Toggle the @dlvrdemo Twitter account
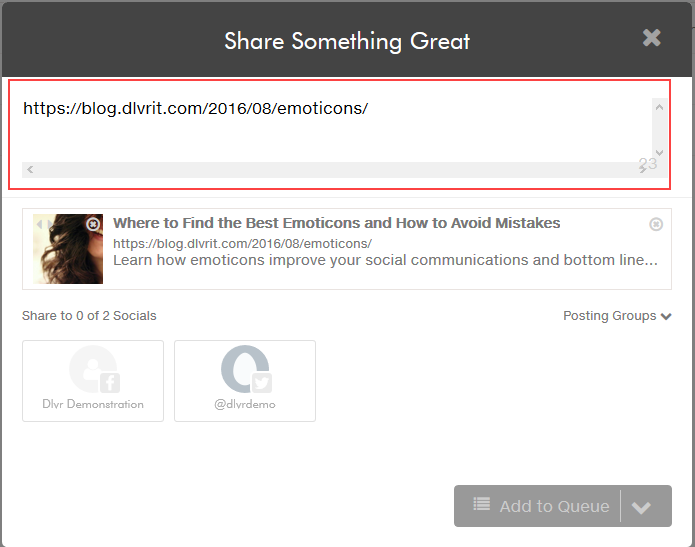 pyautogui.click(x=245, y=381)
